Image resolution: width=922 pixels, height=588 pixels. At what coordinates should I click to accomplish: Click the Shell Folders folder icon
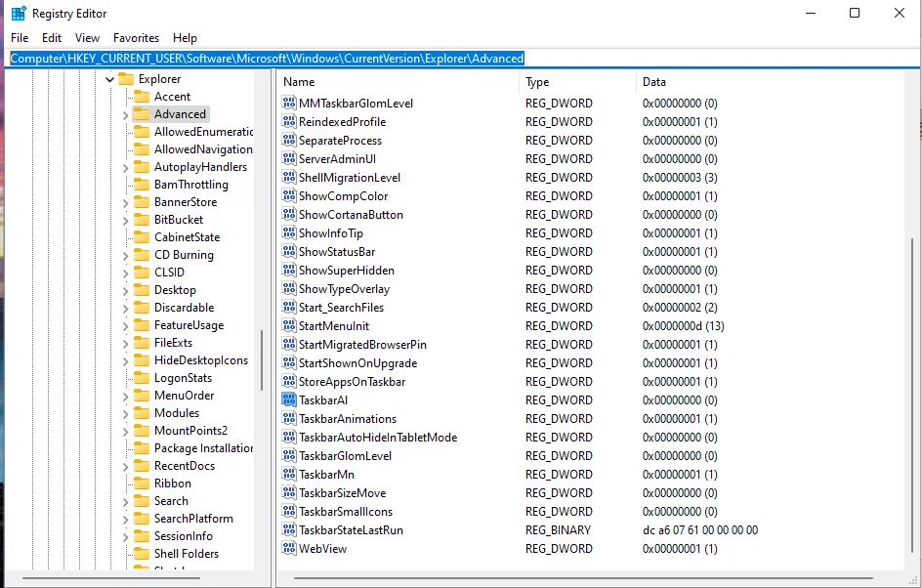[141, 553]
